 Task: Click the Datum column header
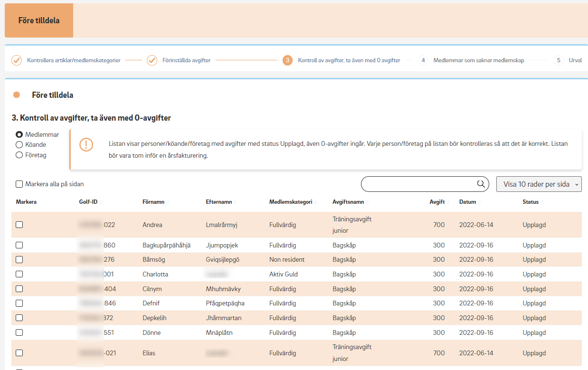[467, 202]
